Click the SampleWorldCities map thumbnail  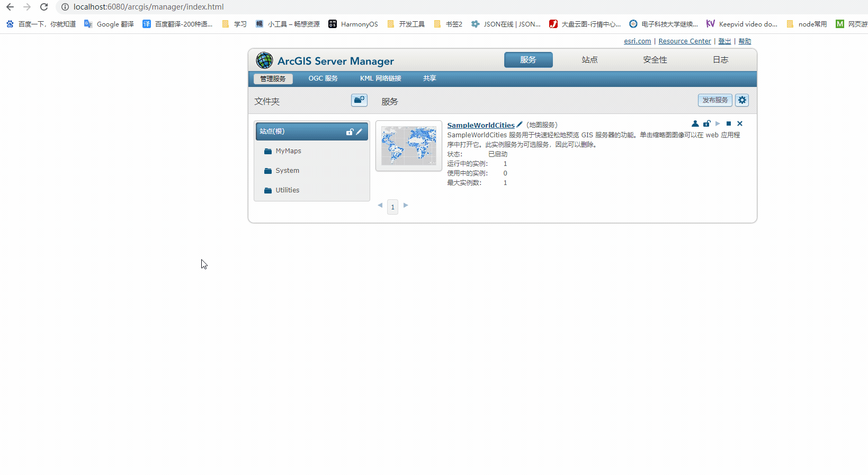coord(409,146)
